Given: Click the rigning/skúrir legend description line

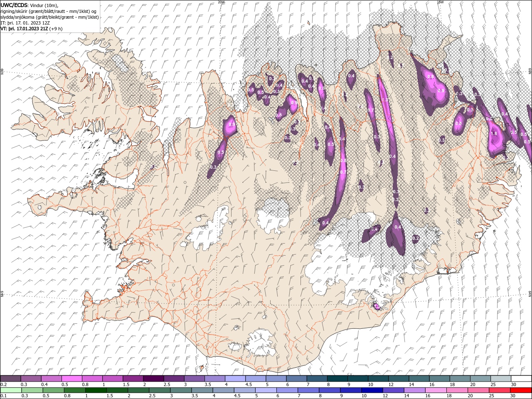Looking at the screenshot, I should [49, 11].
